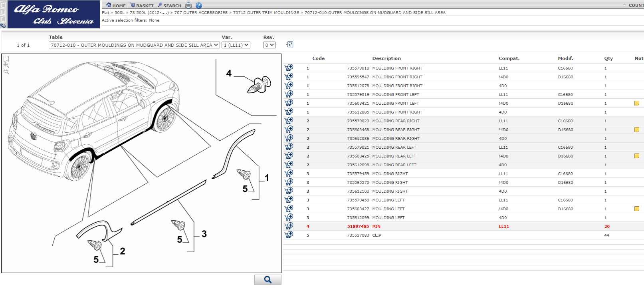
Task: Open the Var. LL11 dropdown
Action: [236, 45]
